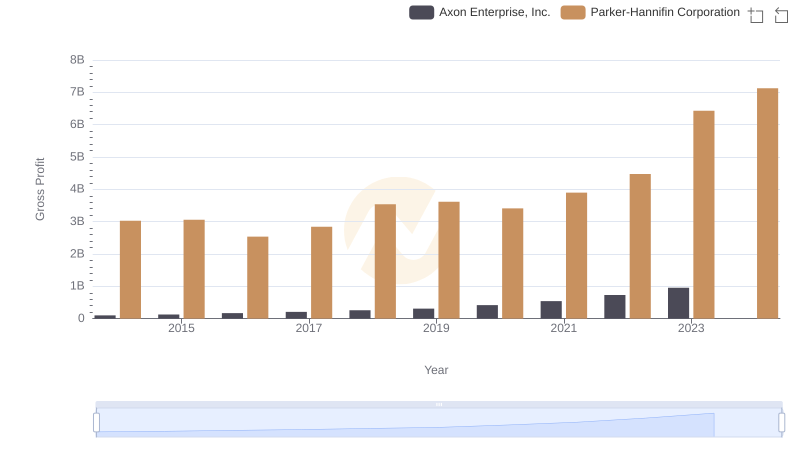Image resolution: width=800 pixels, height=461 pixels.
Task: Click the Axon Enterprise bar for 2021
Action: (x=551, y=310)
